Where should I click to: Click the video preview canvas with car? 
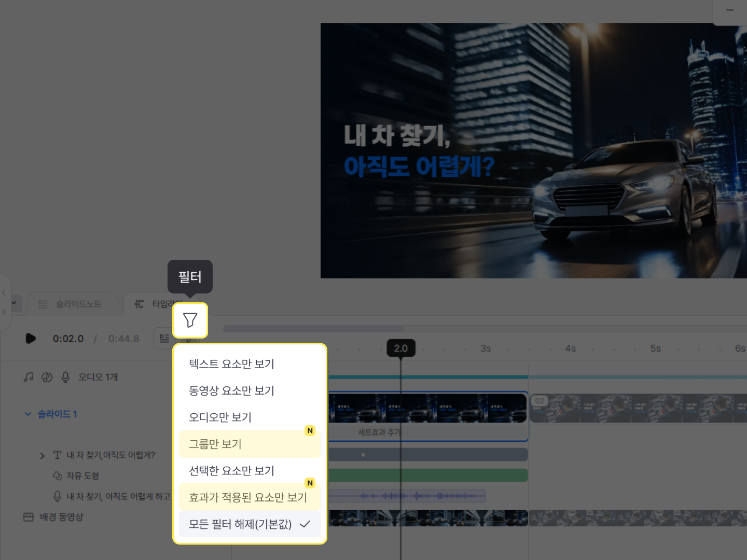click(x=534, y=150)
